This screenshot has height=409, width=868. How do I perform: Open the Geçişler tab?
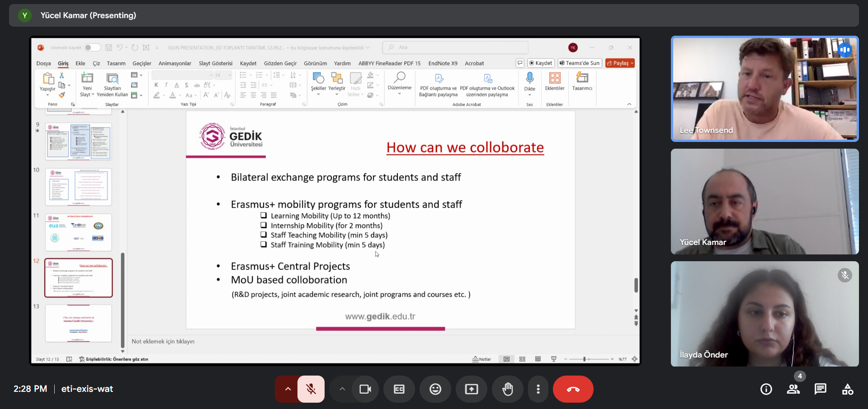pyautogui.click(x=142, y=63)
